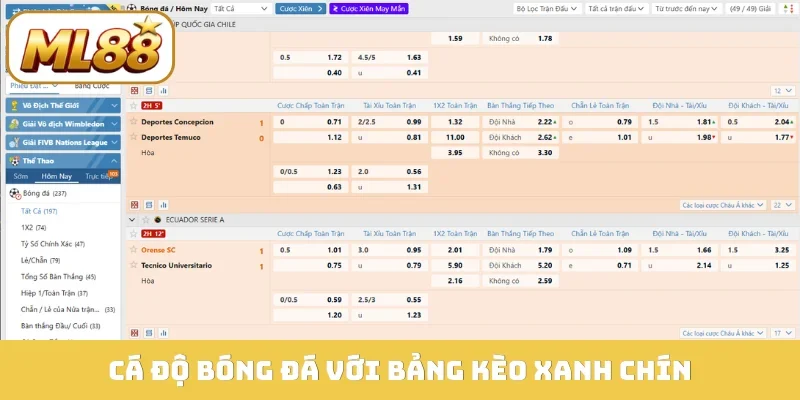Open grid view icon below Deportes Temuco match

[134, 205]
